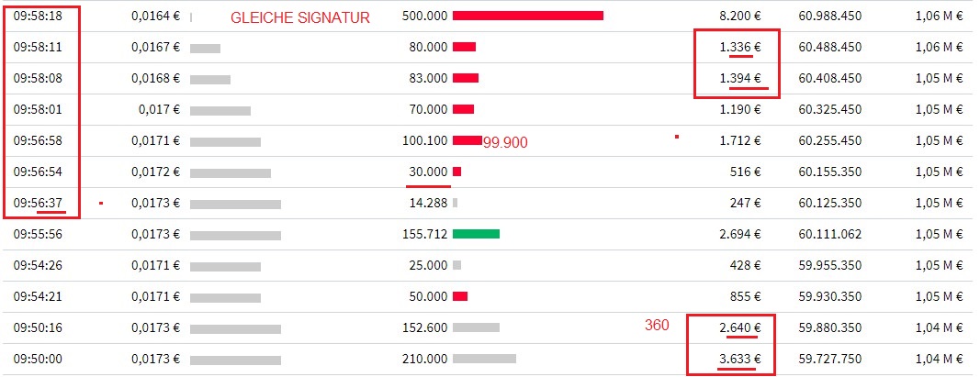Click the underlined 30.000 volume
The width and height of the screenshot is (980, 377).
[428, 172]
